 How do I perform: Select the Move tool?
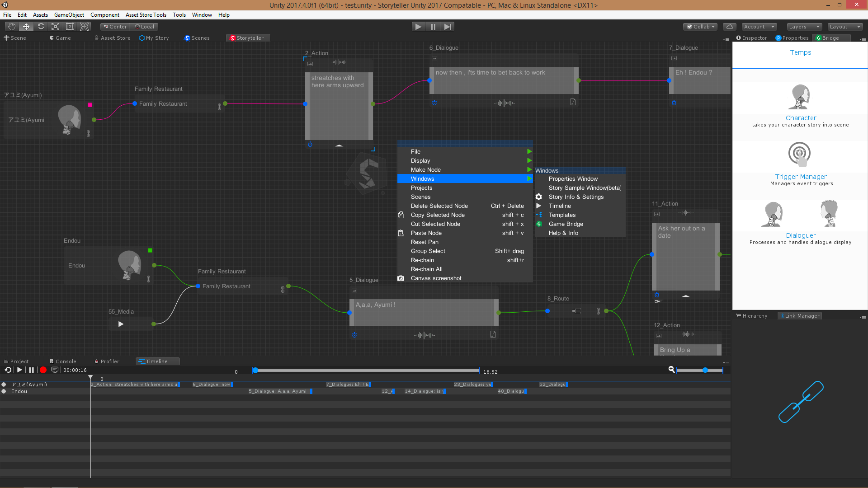[26, 27]
